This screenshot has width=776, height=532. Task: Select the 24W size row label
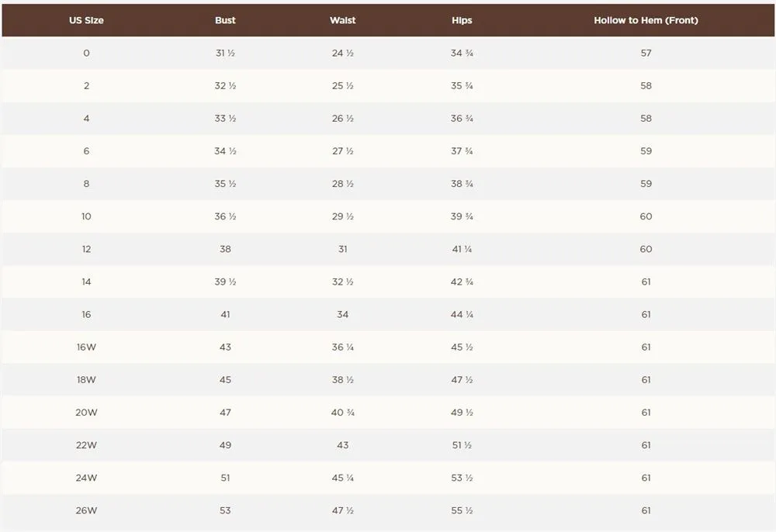pyautogui.click(x=86, y=478)
